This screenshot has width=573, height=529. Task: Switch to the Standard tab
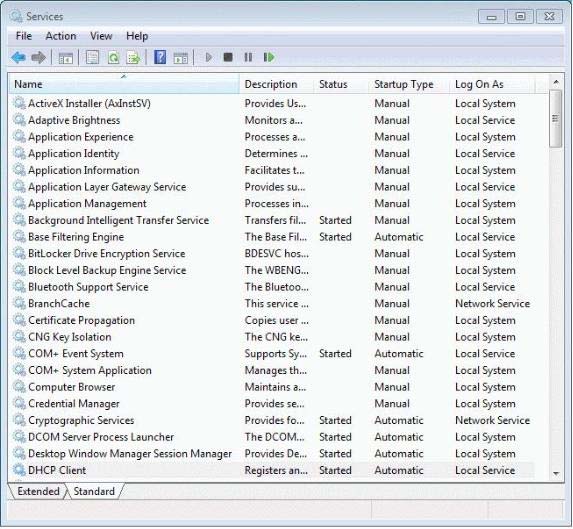point(94,491)
